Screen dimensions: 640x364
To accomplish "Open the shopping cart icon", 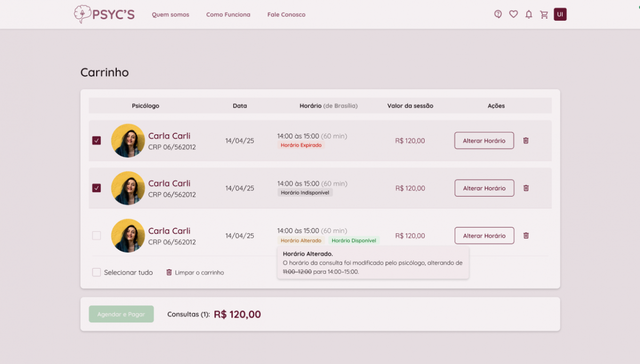I will point(544,14).
